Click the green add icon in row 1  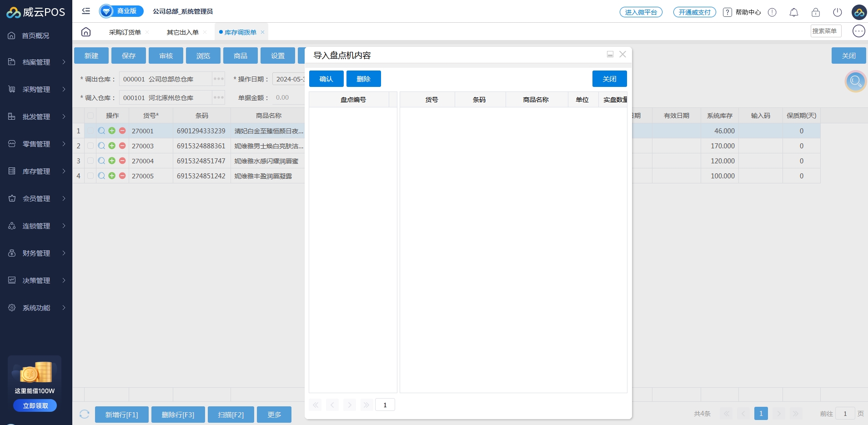(112, 131)
